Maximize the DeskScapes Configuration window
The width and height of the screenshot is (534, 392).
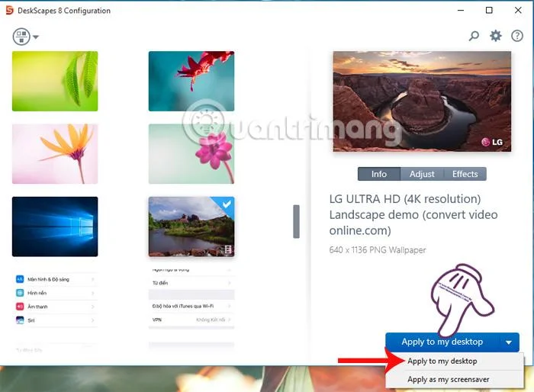point(489,10)
